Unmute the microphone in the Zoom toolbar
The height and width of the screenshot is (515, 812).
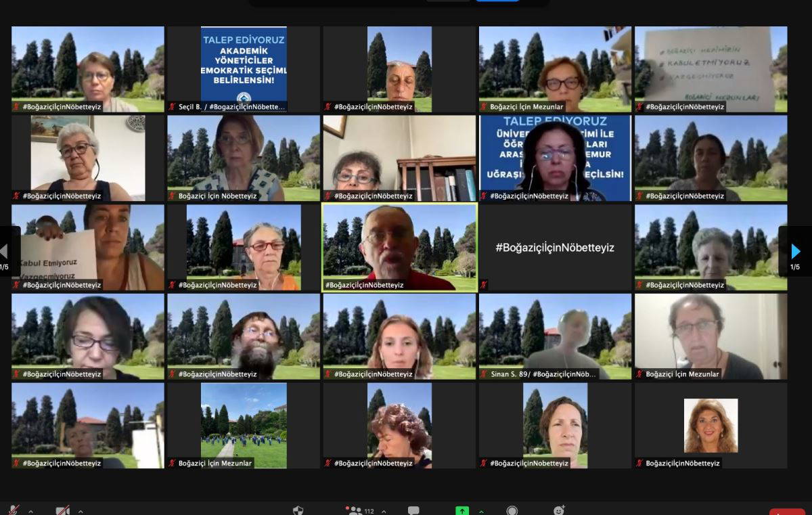coord(13,510)
